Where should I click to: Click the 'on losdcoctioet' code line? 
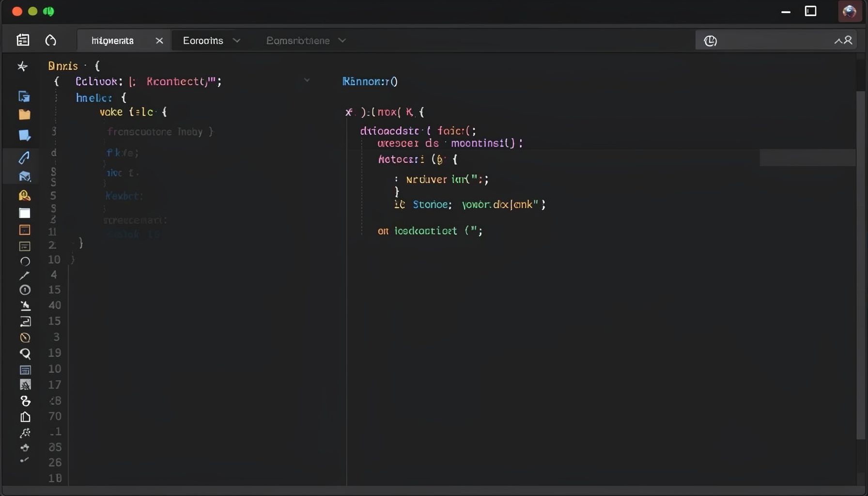click(x=430, y=231)
